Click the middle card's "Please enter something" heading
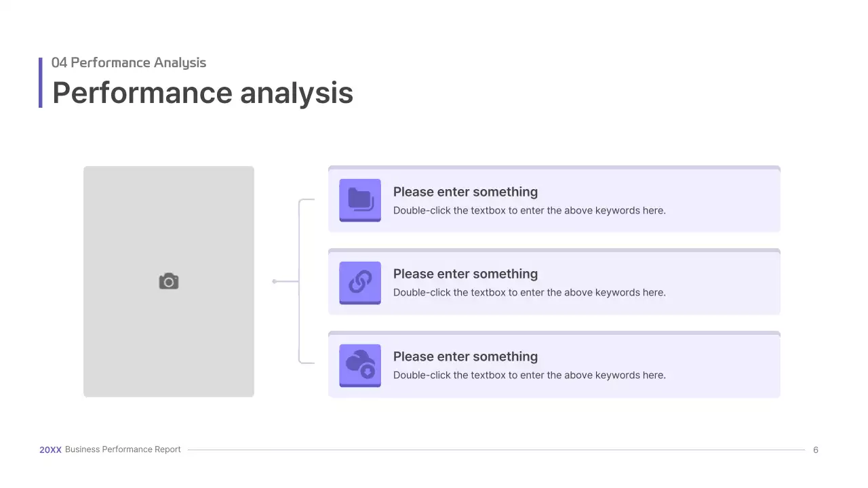 tap(465, 274)
